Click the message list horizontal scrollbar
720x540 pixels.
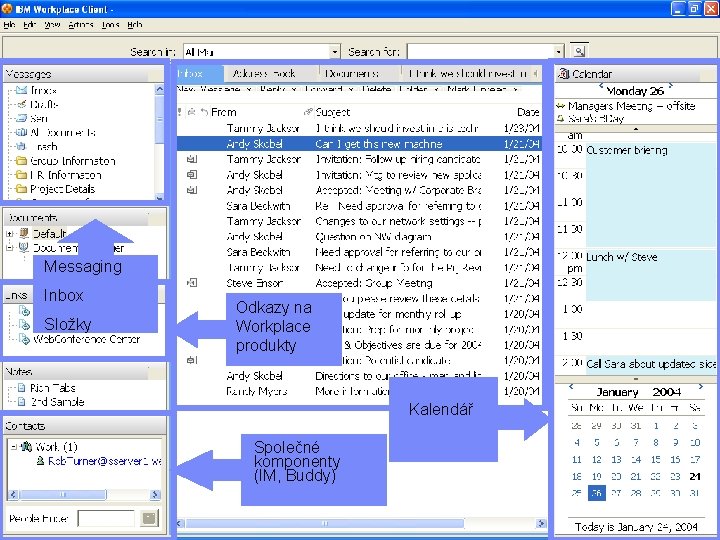coord(361,523)
